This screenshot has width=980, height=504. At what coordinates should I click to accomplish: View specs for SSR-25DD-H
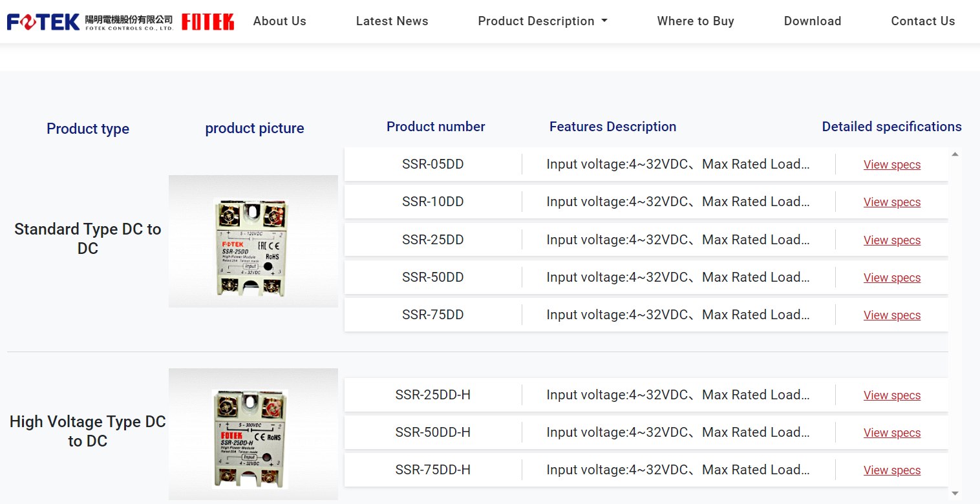[x=892, y=395]
